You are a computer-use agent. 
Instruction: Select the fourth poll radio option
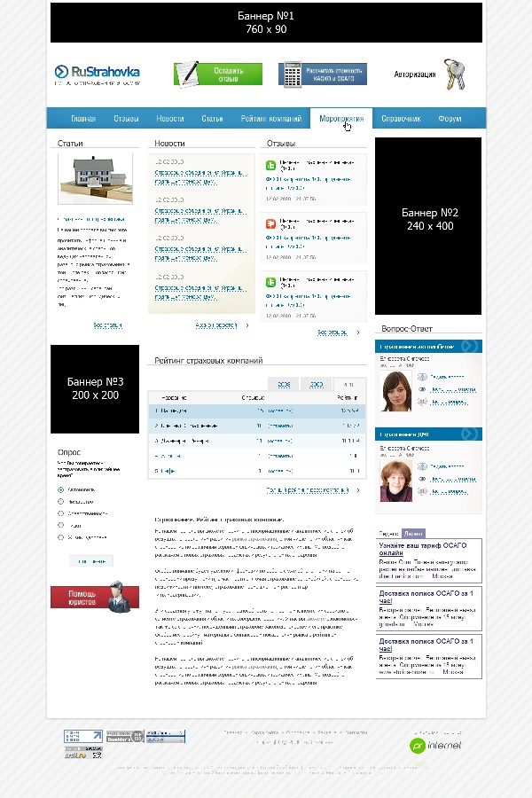click(60, 525)
